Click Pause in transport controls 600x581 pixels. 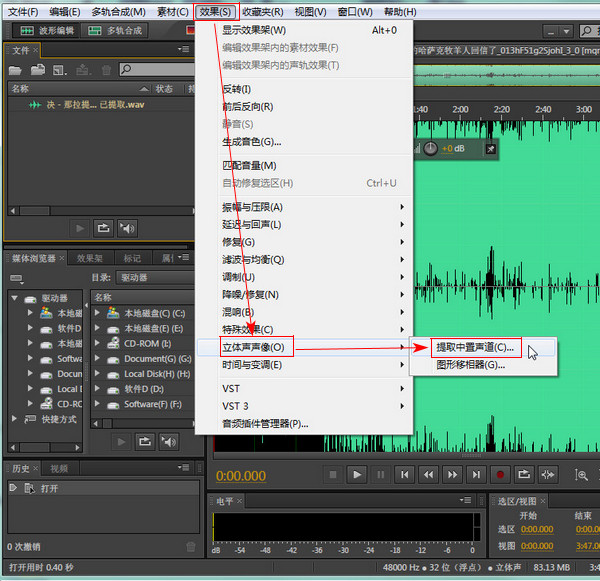381,475
